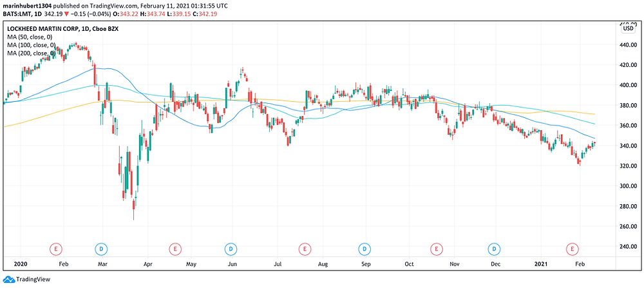Click the May label on time axis
This screenshot has height=288, width=644.
pyautogui.click(x=191, y=264)
